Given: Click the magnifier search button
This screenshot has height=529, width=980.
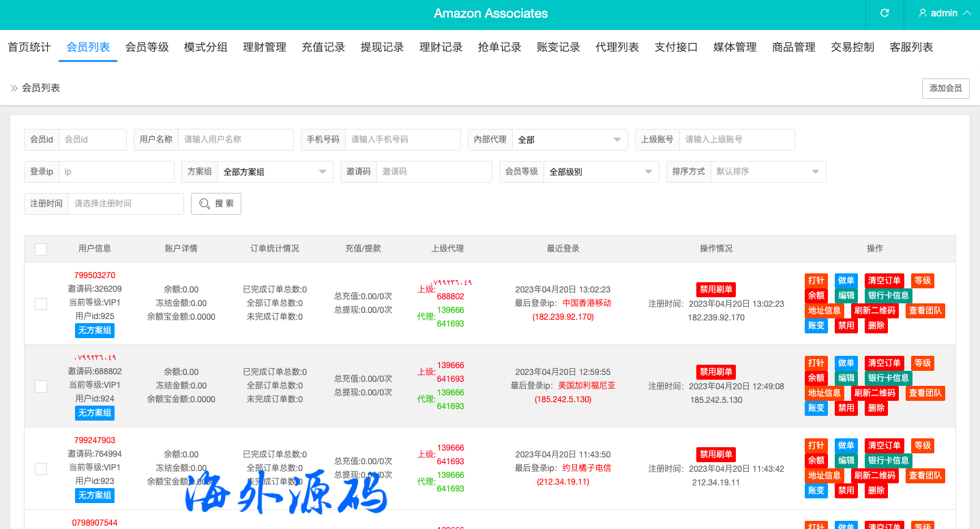Looking at the screenshot, I should pyautogui.click(x=216, y=204).
